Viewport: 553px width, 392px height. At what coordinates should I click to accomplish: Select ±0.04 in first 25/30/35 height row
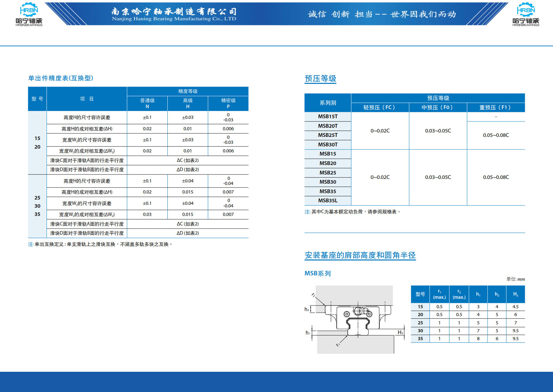188,181
